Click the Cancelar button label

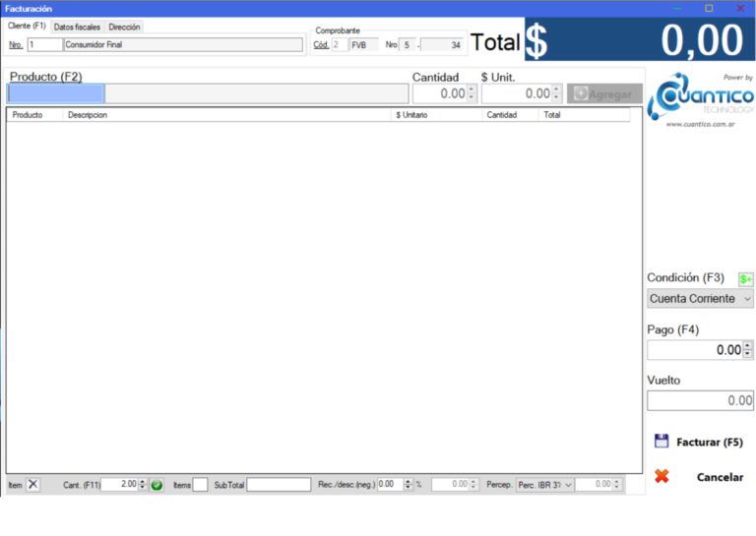(x=720, y=477)
